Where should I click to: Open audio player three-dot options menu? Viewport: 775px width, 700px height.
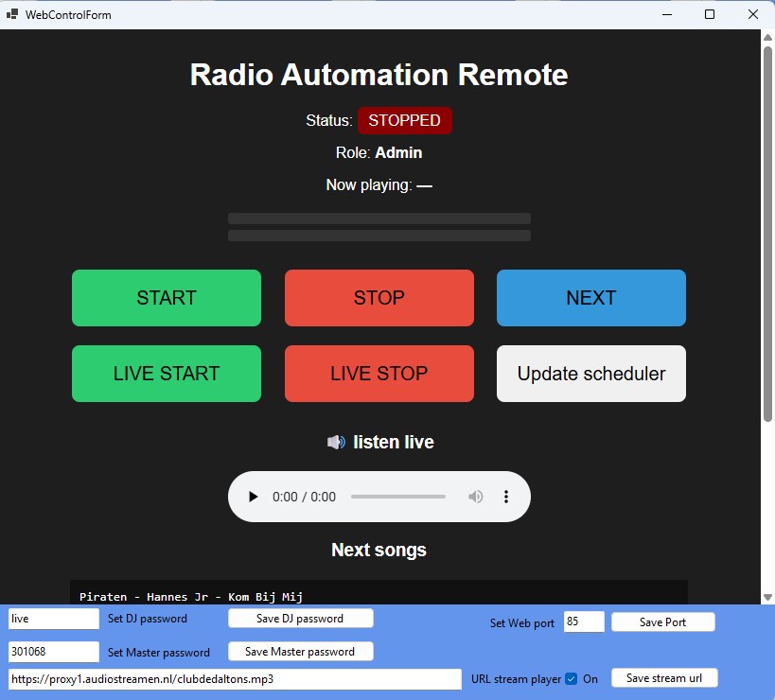pos(506,497)
